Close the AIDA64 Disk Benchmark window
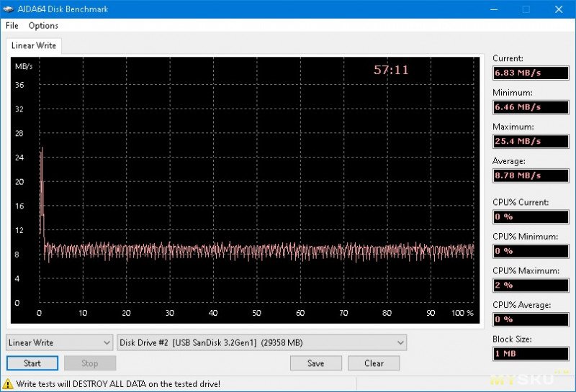 [x=559, y=9]
